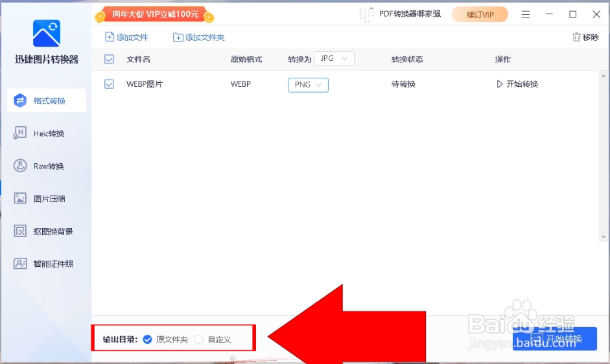Click the scrollbar down arrow
The height and width of the screenshot is (364, 610).
tap(603, 237)
